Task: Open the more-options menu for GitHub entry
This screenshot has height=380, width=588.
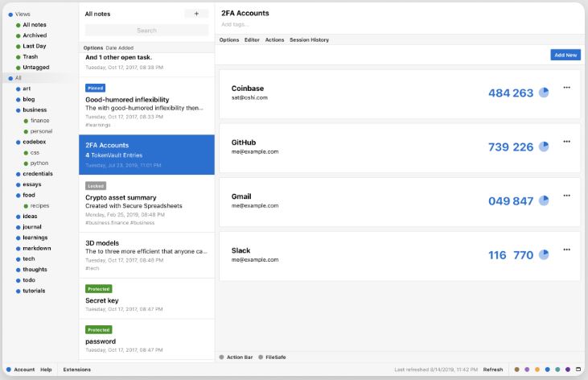Action: click(566, 142)
